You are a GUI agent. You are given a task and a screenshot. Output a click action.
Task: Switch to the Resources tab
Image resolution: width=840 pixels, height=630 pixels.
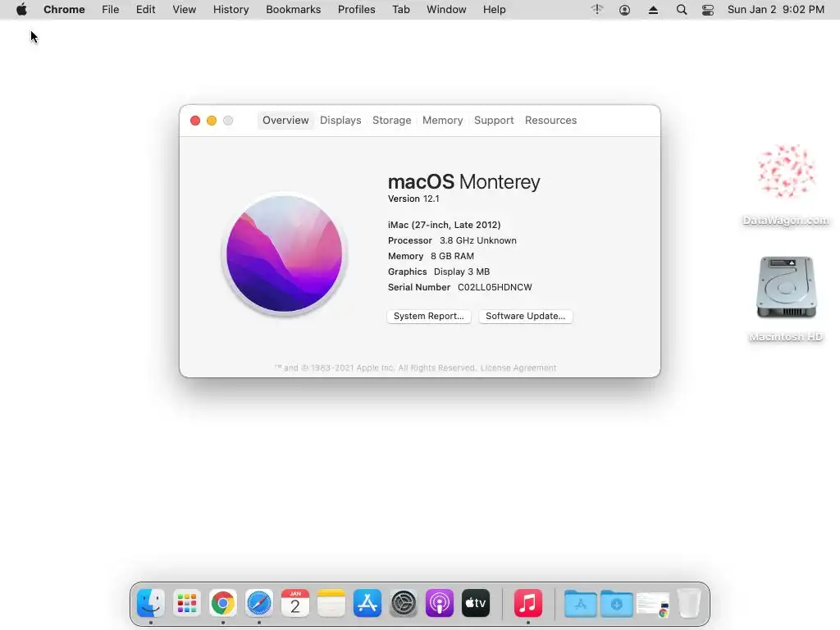tap(550, 121)
